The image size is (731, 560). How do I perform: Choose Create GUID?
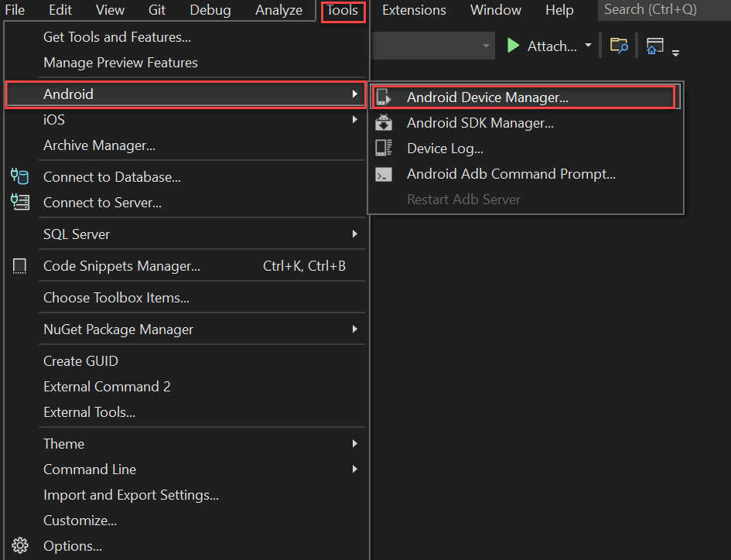pos(186,361)
